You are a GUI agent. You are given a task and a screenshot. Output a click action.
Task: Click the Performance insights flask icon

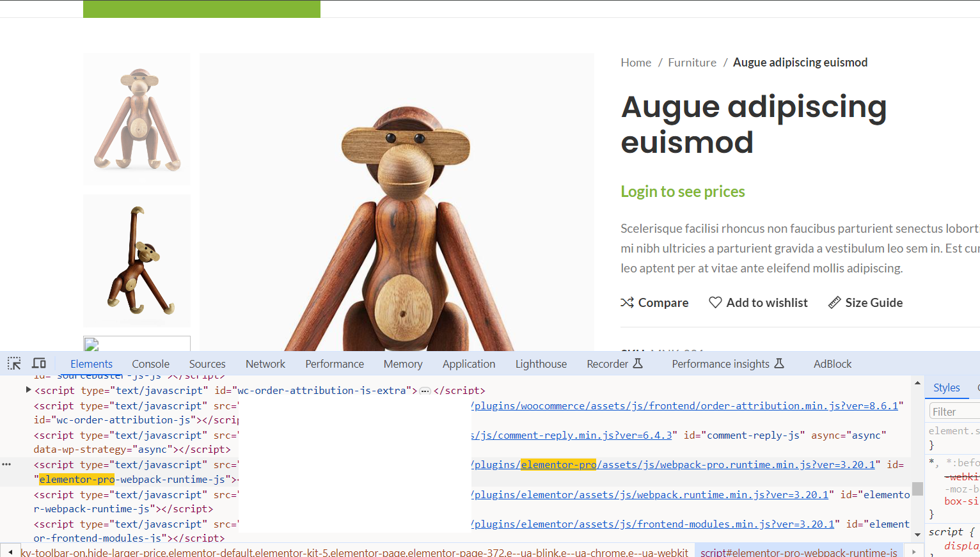pyautogui.click(x=779, y=363)
